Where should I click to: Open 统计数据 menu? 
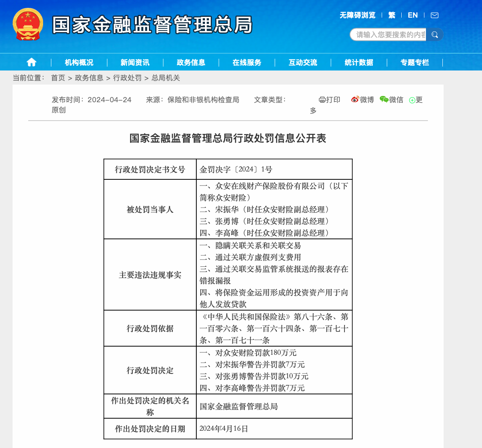[x=359, y=62]
